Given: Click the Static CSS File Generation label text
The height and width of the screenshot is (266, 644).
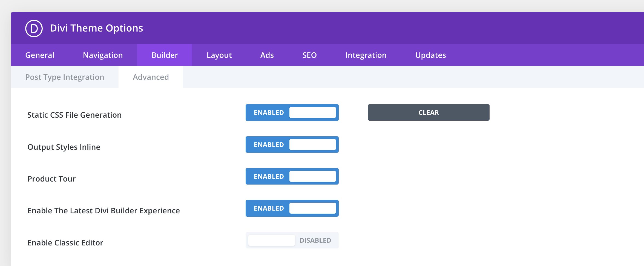Looking at the screenshot, I should (74, 115).
